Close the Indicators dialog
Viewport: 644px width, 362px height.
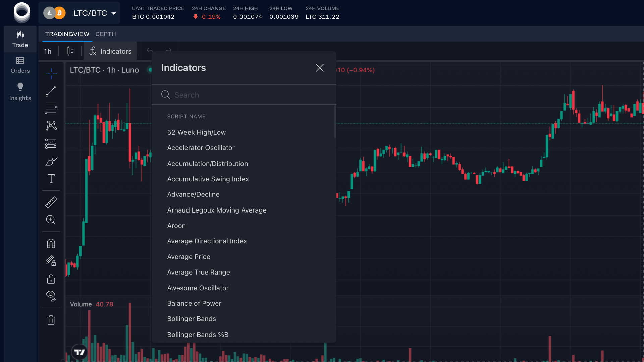320,68
